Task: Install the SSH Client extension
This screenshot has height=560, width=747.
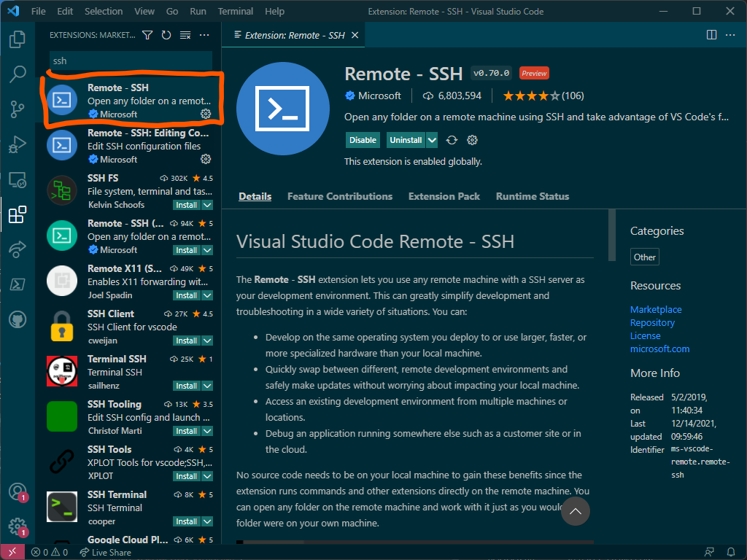Action: 187,341
